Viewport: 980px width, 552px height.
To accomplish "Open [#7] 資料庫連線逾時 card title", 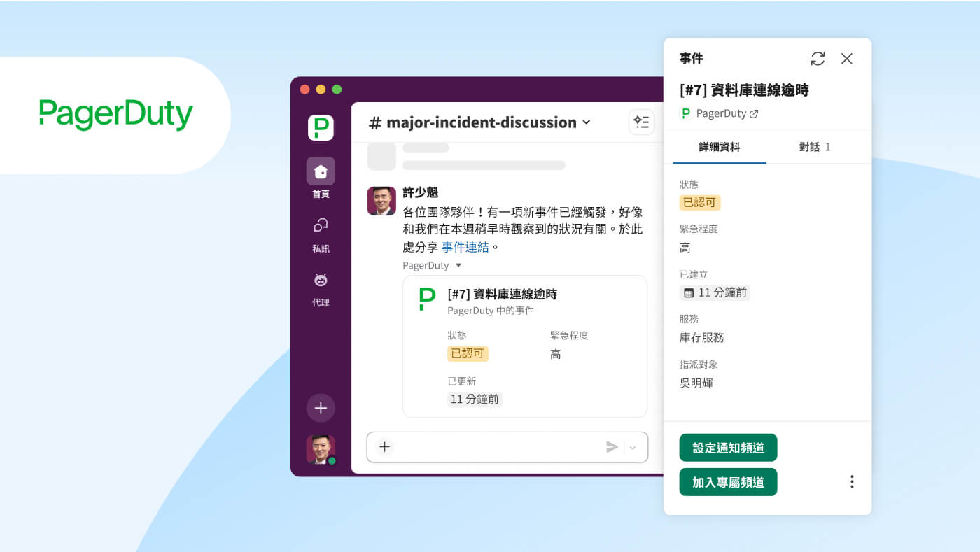I will (502, 295).
